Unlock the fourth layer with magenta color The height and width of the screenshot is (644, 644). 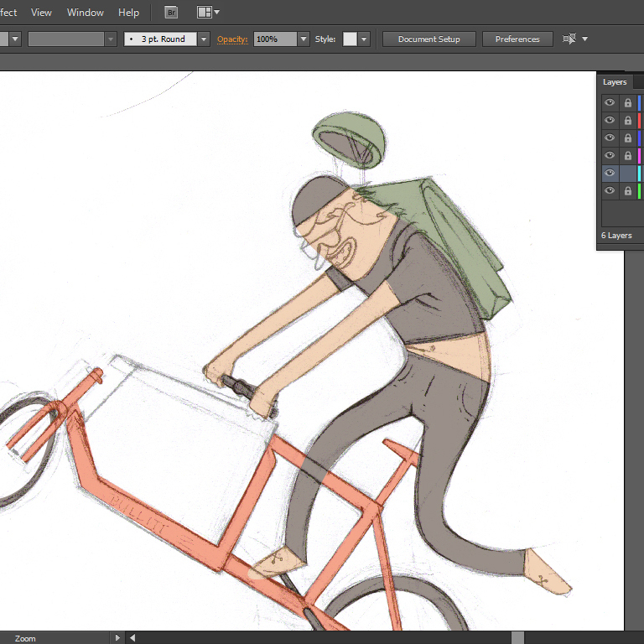click(x=627, y=156)
